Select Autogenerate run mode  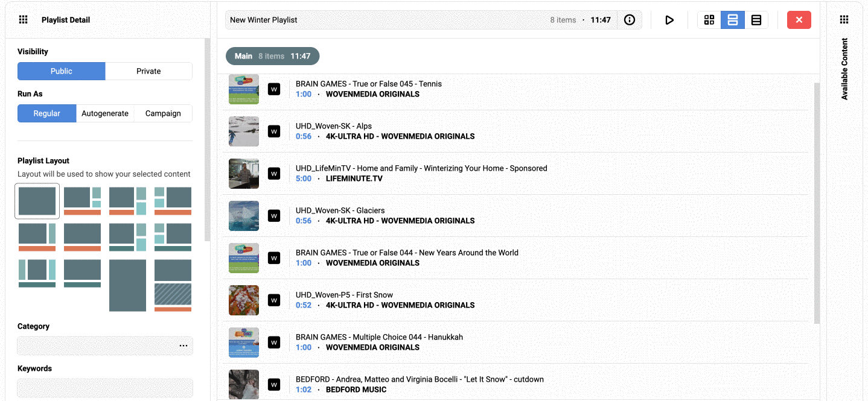pos(105,113)
